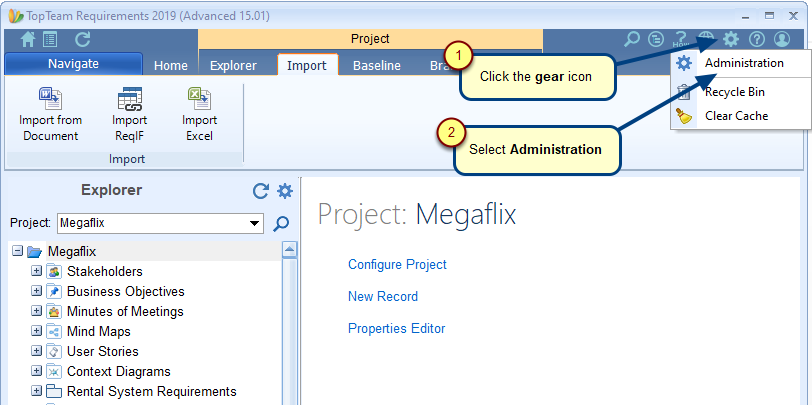
Task: Switch to the Baseline tab
Action: click(376, 66)
